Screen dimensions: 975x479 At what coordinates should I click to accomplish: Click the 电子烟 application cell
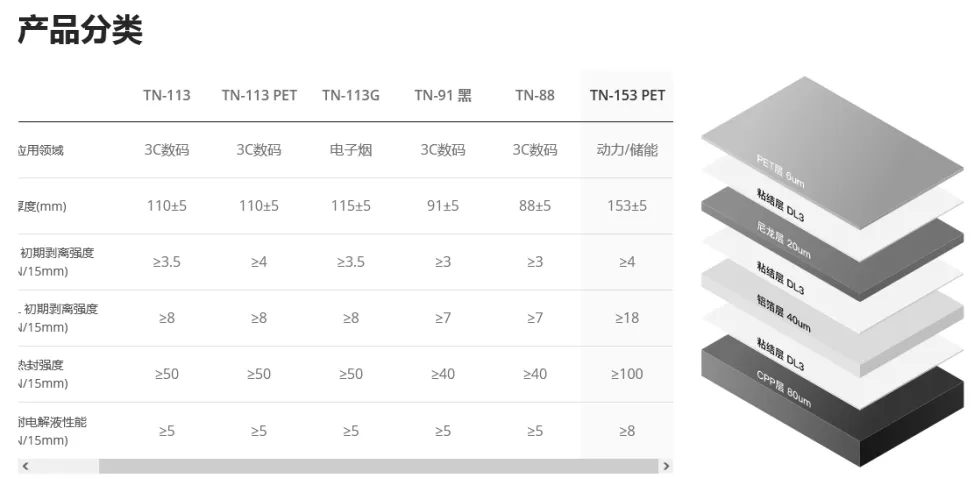point(351,150)
